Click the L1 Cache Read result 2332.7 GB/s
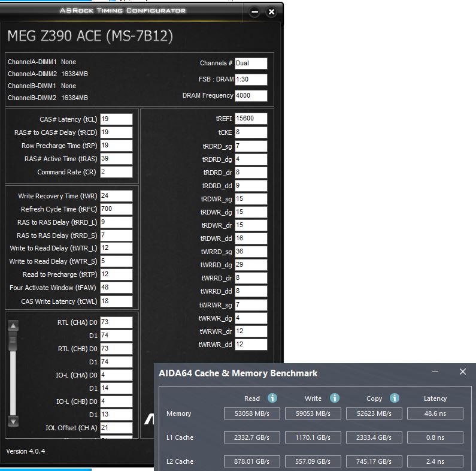476x471 pixels. [x=252, y=437]
